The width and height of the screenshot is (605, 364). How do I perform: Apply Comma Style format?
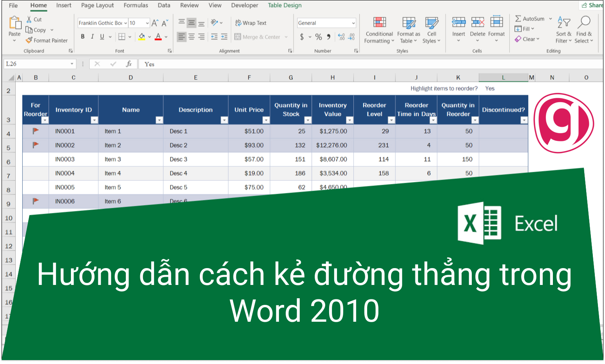pyautogui.click(x=329, y=37)
